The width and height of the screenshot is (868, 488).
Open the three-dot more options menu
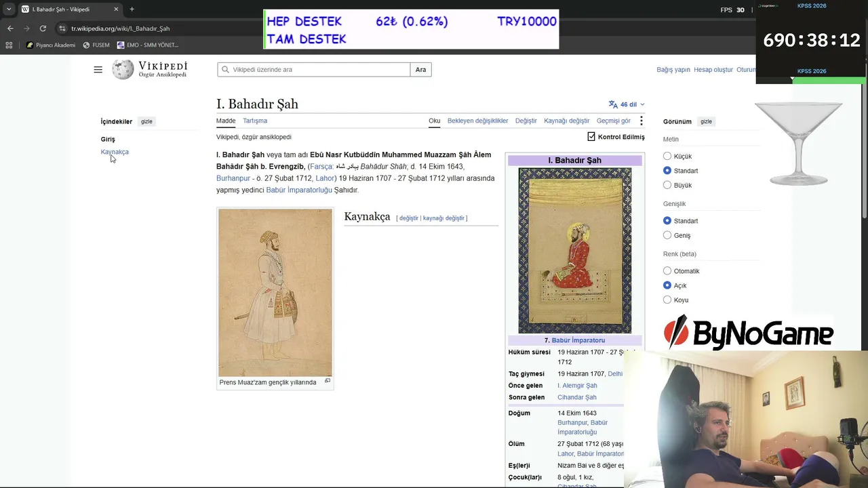point(641,121)
